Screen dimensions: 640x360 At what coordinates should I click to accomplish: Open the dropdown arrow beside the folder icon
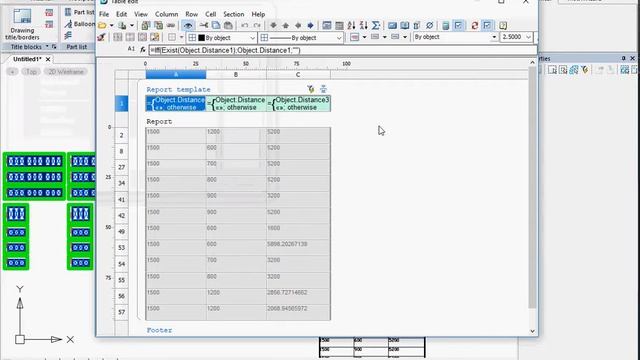111,26
